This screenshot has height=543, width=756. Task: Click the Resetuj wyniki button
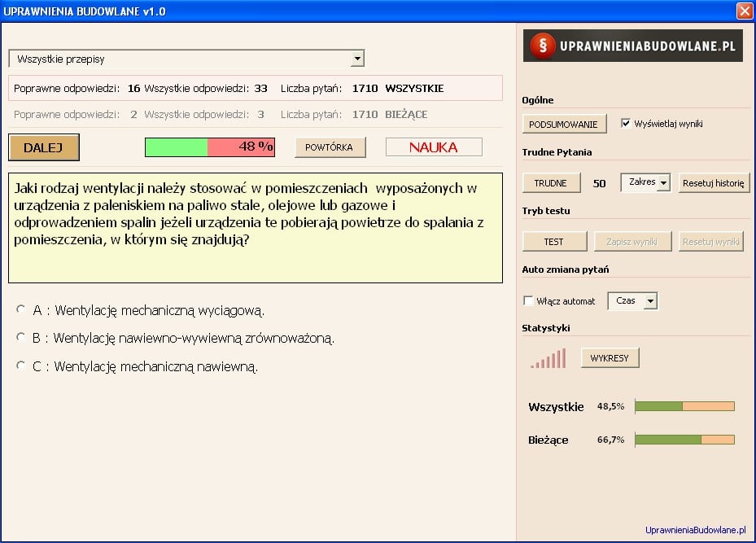pos(711,242)
